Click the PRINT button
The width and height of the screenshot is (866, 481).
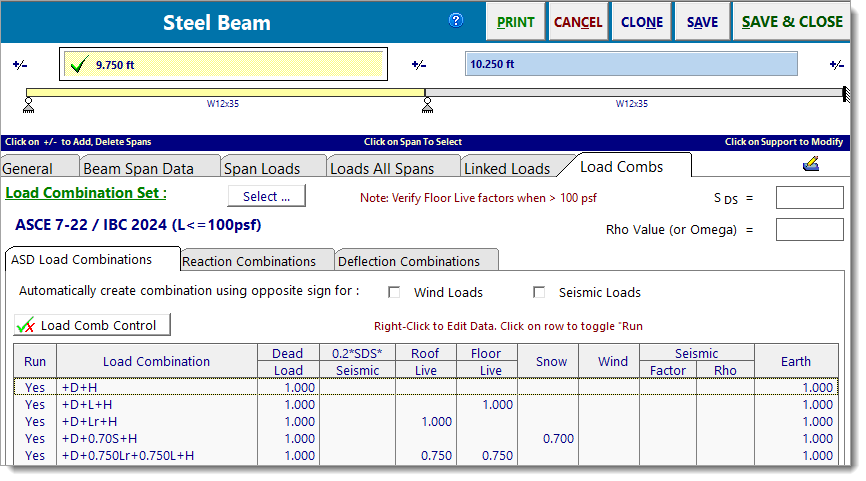515,22
